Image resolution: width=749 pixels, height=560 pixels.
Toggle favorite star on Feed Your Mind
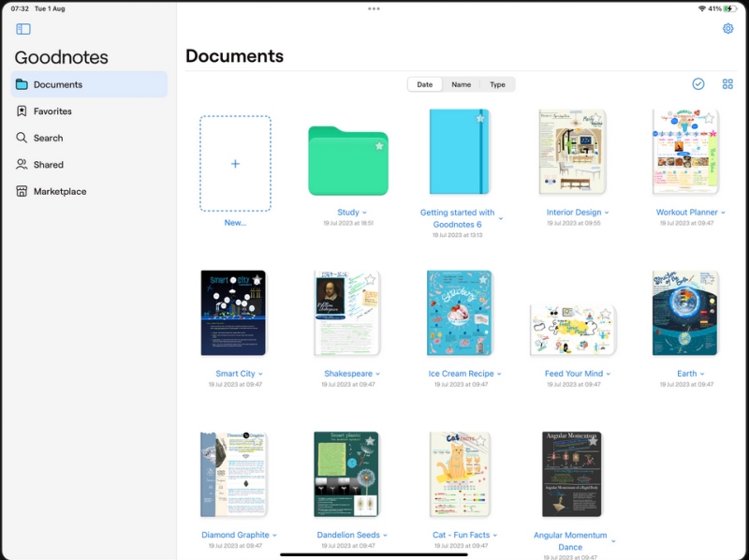606,314
